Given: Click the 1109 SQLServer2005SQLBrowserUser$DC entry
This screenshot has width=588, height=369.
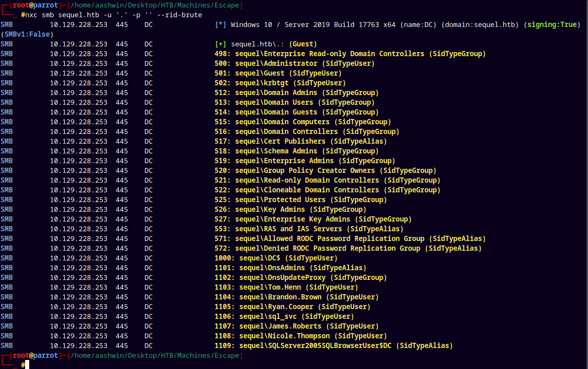Looking at the screenshot, I should (334, 346).
